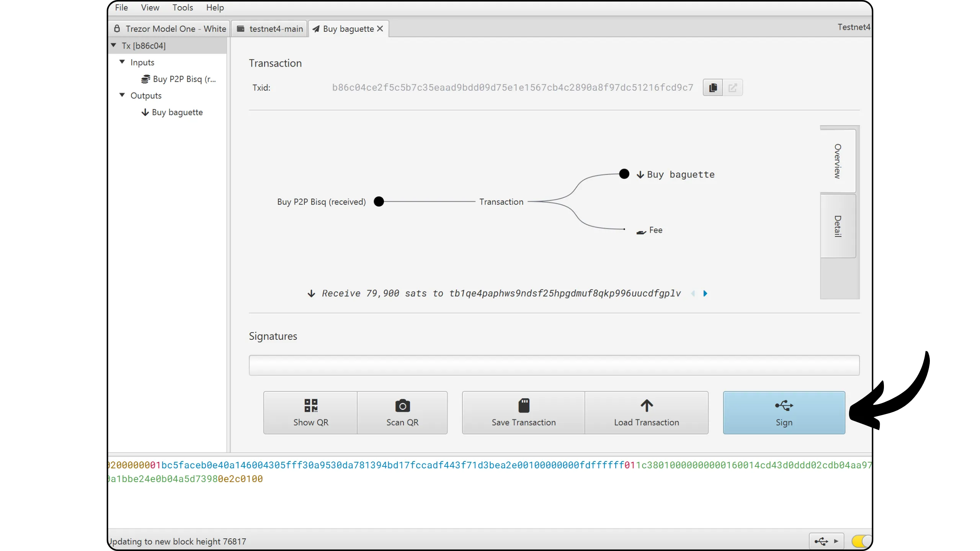Sign the transaction via USB device

point(784,412)
